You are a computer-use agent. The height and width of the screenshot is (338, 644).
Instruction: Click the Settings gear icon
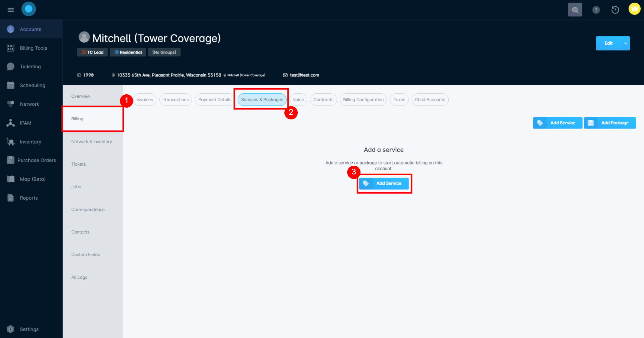[11, 329]
